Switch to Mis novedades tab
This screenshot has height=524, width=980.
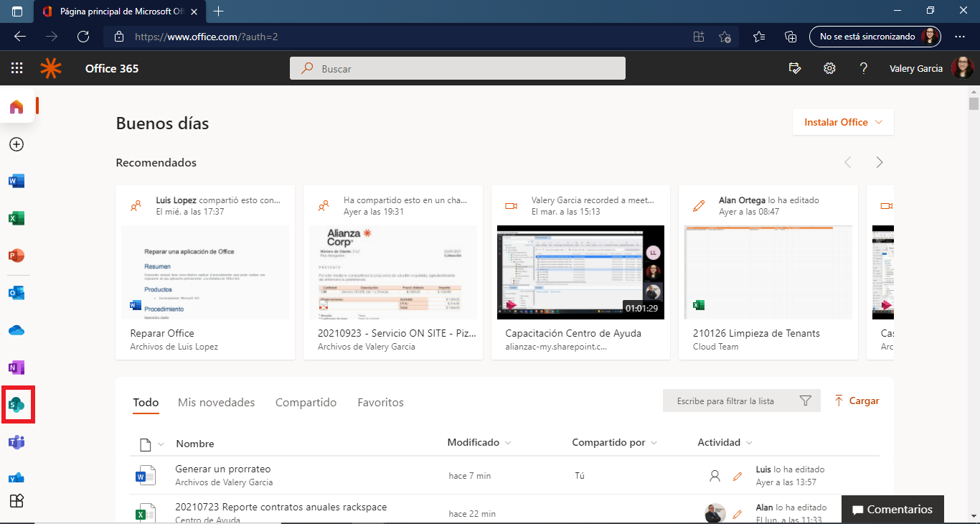(x=216, y=403)
